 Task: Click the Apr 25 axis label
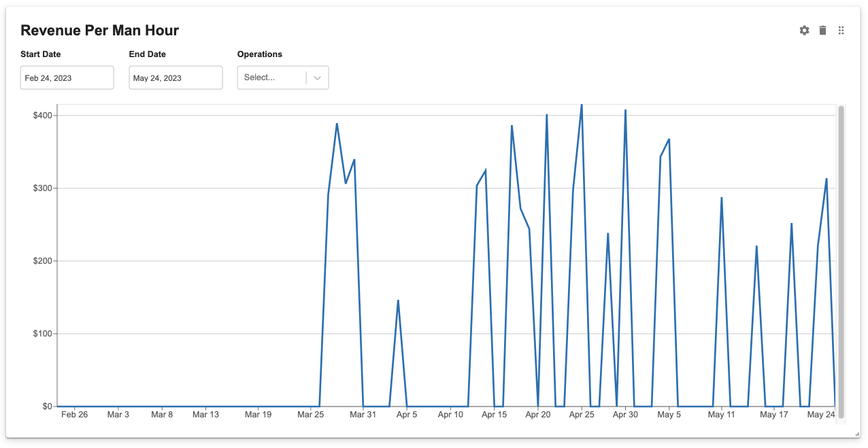coord(581,415)
